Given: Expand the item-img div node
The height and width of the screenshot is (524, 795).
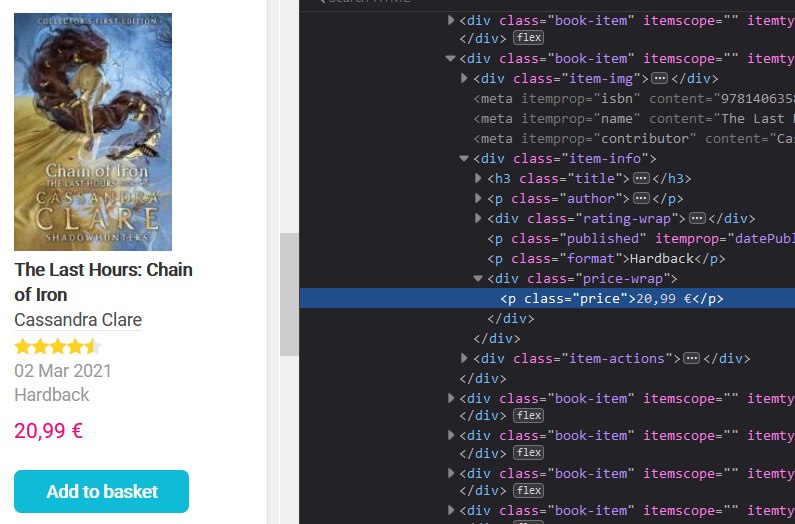Looking at the screenshot, I should tap(464, 79).
